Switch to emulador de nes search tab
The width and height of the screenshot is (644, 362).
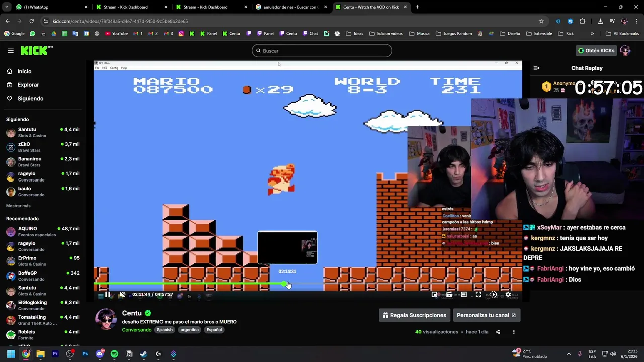290,7
